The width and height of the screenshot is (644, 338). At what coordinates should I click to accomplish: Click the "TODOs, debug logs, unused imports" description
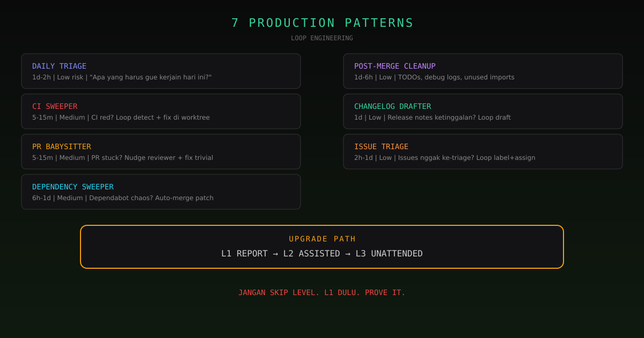[434, 77]
